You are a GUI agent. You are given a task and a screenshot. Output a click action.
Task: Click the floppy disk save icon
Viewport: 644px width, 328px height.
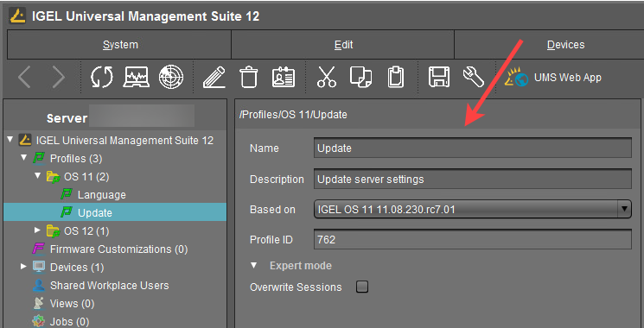439,77
